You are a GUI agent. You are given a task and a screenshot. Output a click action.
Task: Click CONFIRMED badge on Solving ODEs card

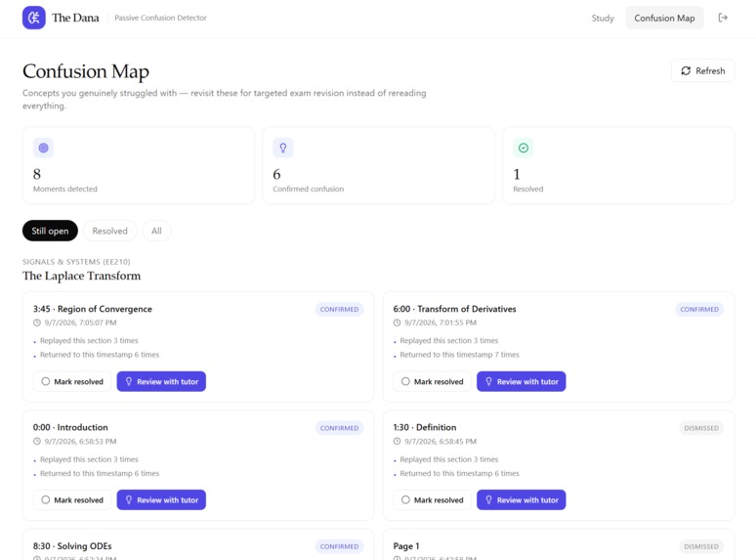point(340,546)
